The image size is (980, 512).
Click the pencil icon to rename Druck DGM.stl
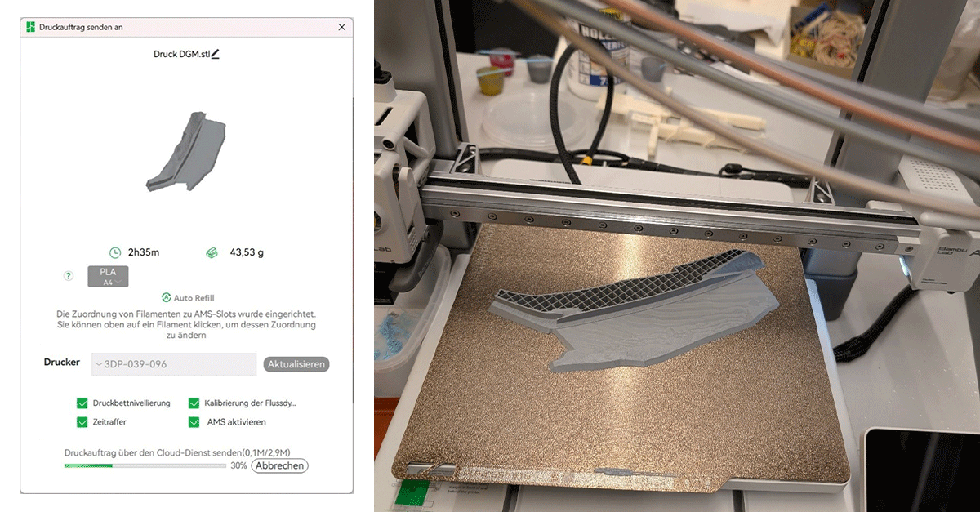pyautogui.click(x=216, y=54)
